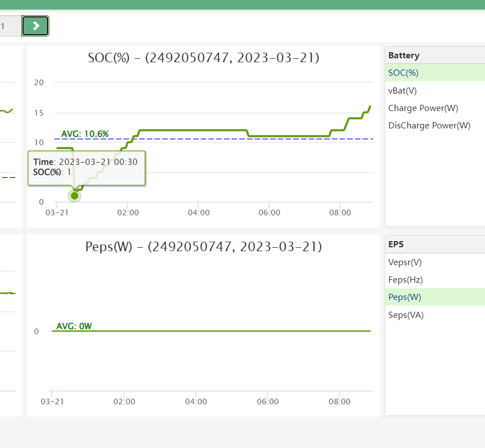
Task: Click the Peps(W) chart title text
Action: pos(204,247)
